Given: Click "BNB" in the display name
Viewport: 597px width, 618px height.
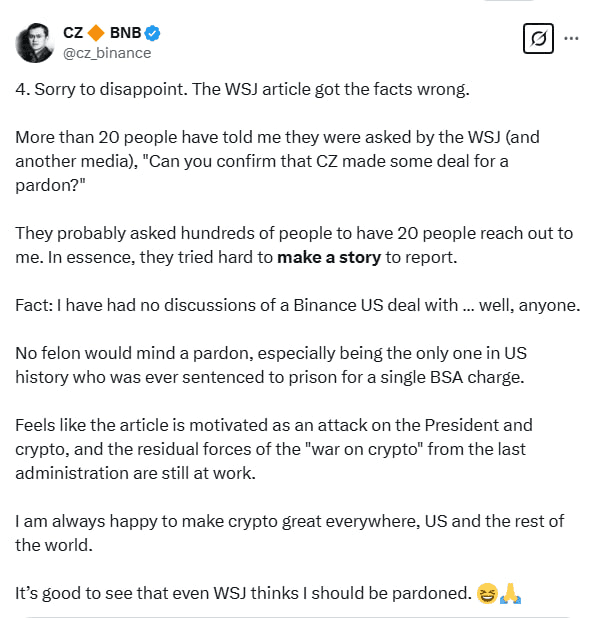Looking at the screenshot, I should [x=125, y=33].
